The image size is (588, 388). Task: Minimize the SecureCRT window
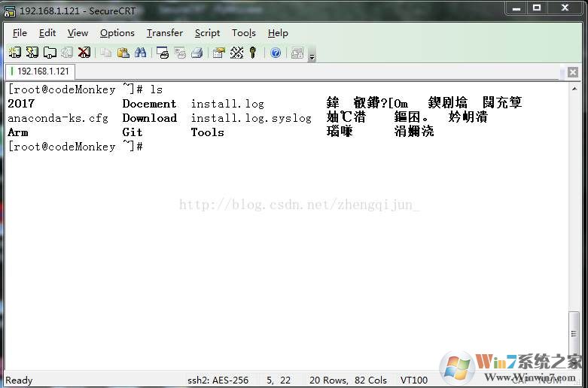516,8
